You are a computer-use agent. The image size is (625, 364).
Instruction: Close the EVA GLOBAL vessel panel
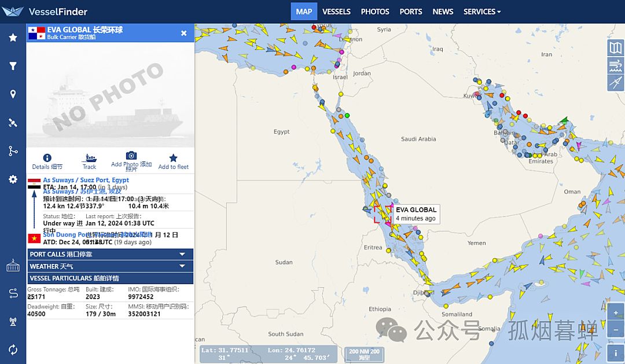coord(184,33)
